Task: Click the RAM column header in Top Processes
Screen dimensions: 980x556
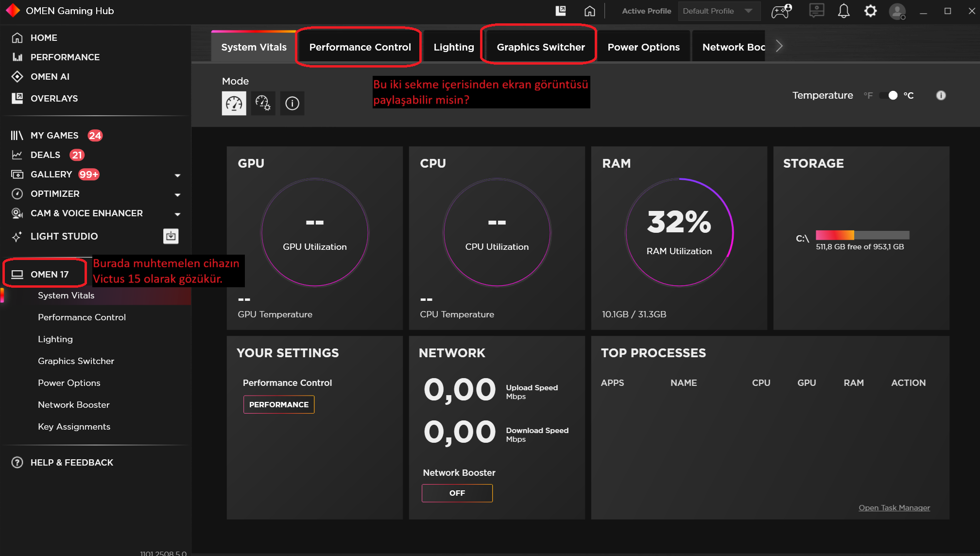Action: (853, 382)
